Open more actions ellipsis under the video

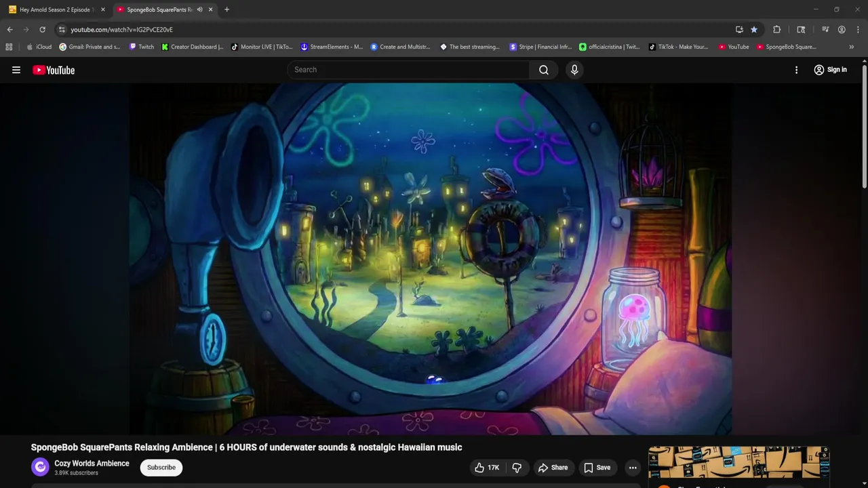tap(633, 468)
